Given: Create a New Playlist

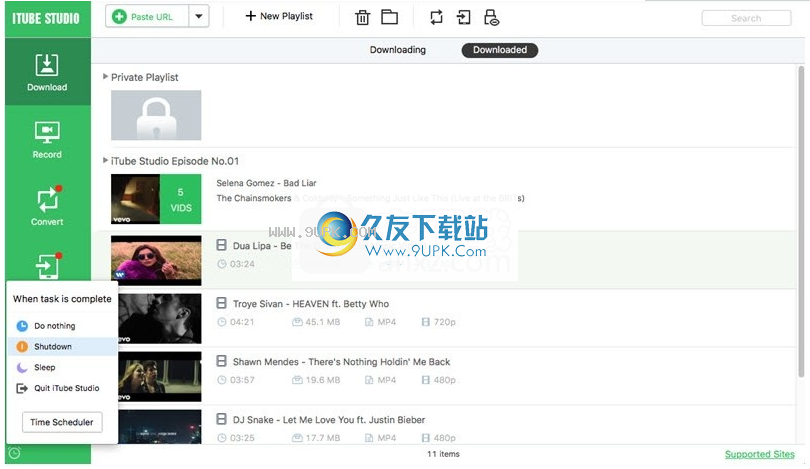Looking at the screenshot, I should [x=279, y=16].
